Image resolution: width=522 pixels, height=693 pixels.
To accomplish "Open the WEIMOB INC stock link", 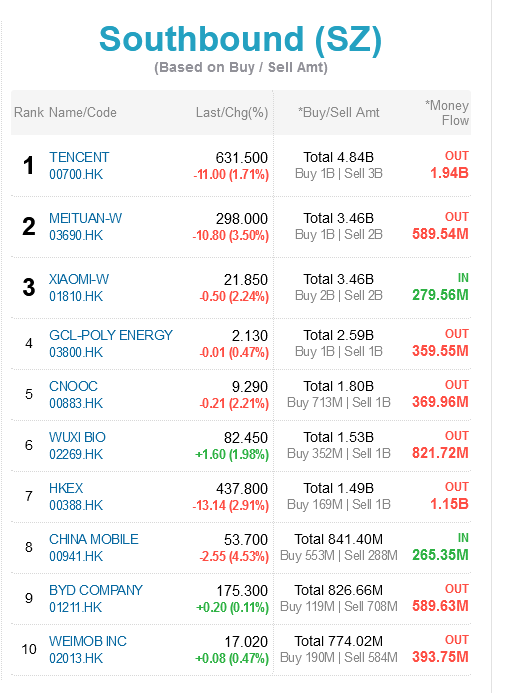I will pyautogui.click(x=88, y=641).
